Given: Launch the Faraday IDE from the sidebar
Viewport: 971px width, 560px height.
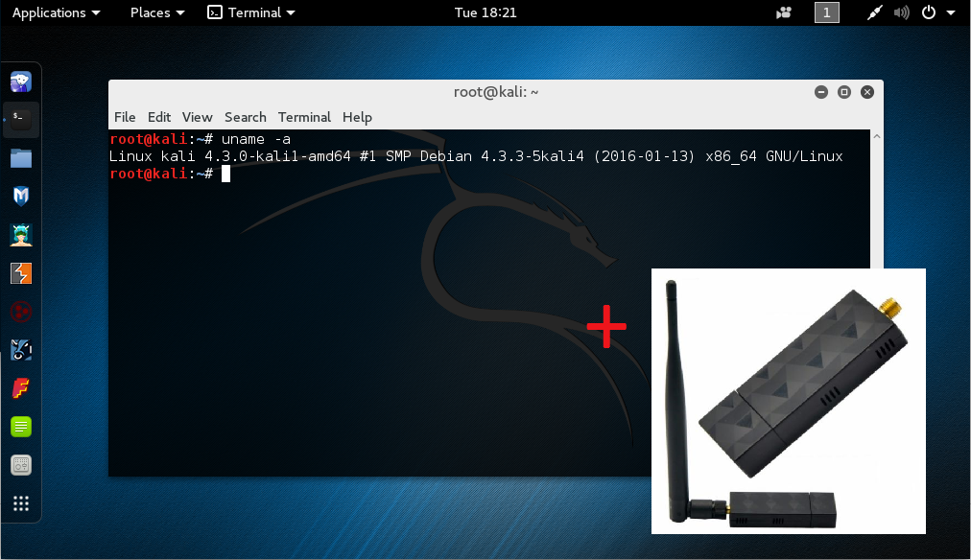Looking at the screenshot, I should 21,388.
